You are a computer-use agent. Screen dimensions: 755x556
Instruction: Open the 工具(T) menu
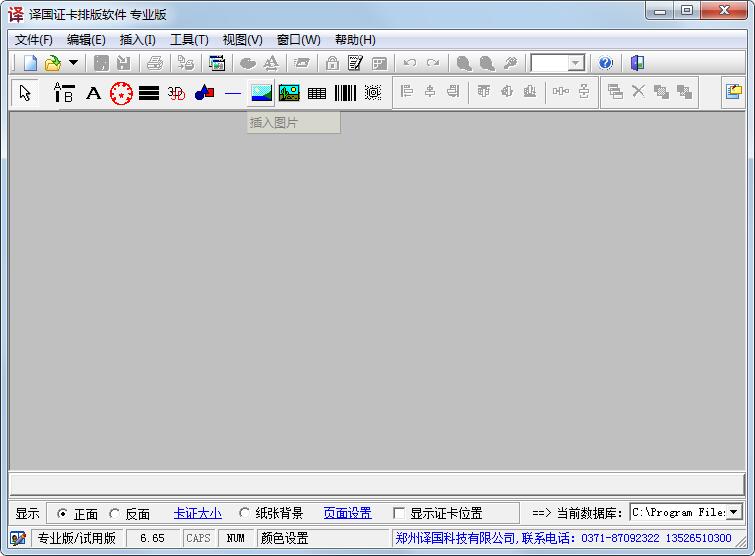(189, 40)
